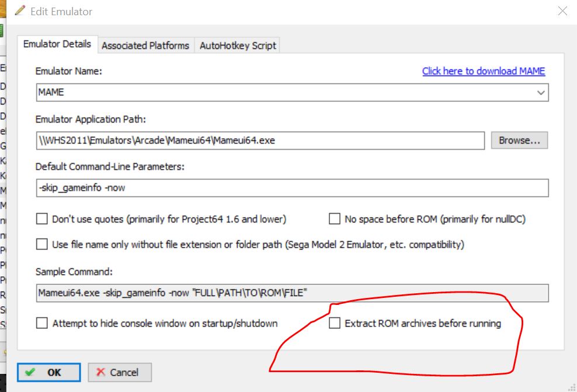The height and width of the screenshot is (392, 577).
Task: Click the pencil icon in the title bar
Action: pyautogui.click(x=20, y=11)
